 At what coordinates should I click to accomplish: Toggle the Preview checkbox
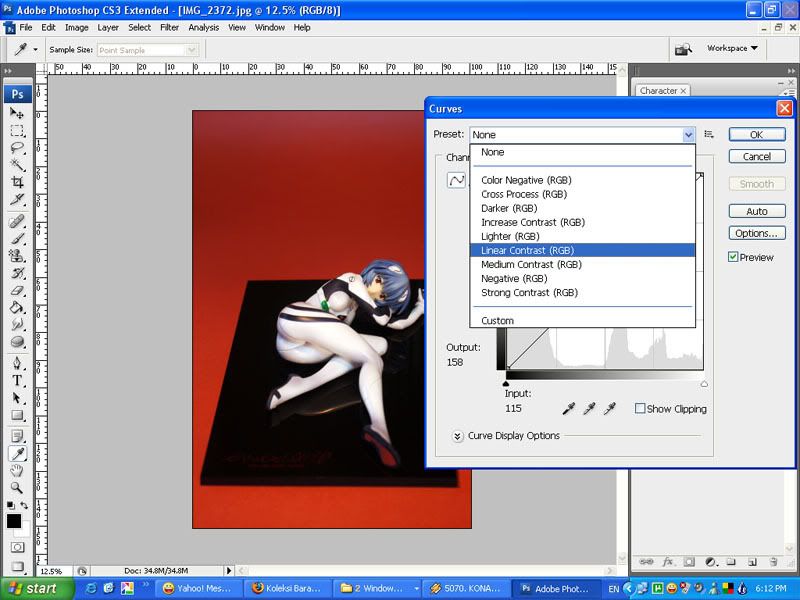tap(733, 257)
